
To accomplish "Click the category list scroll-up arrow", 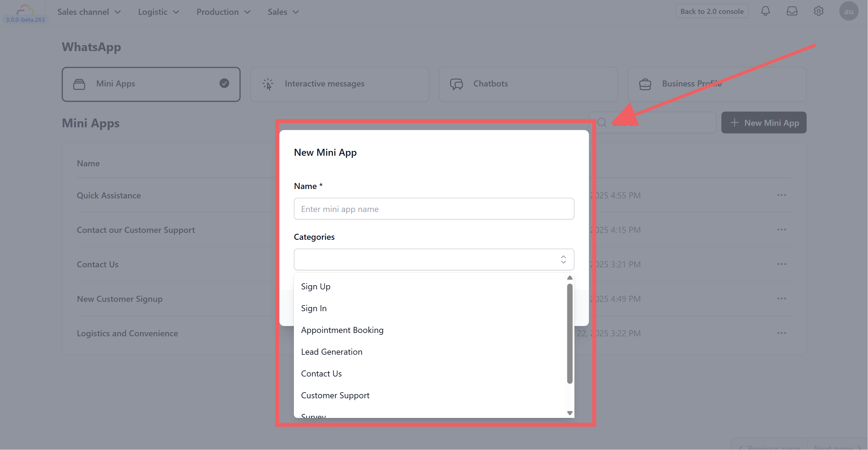I will [x=570, y=278].
